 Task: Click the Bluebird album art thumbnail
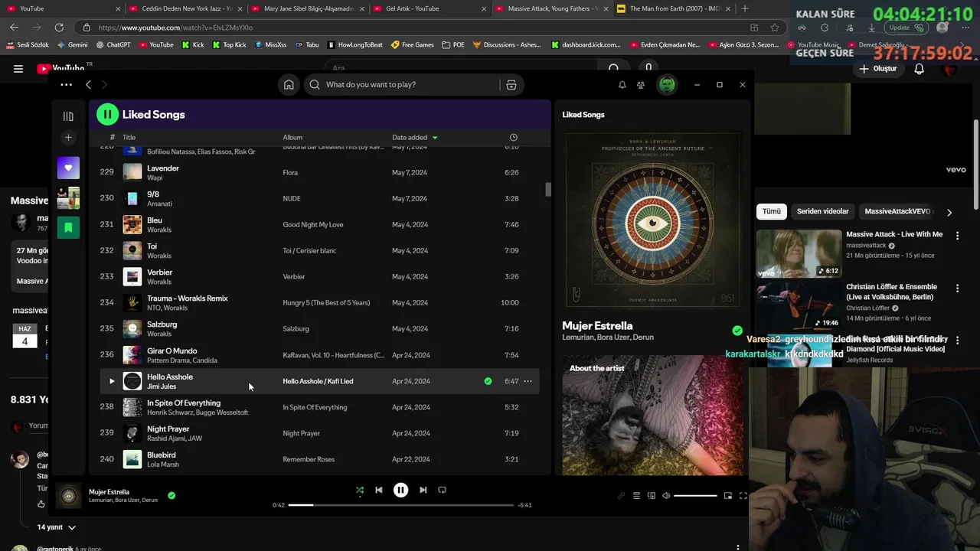132,459
